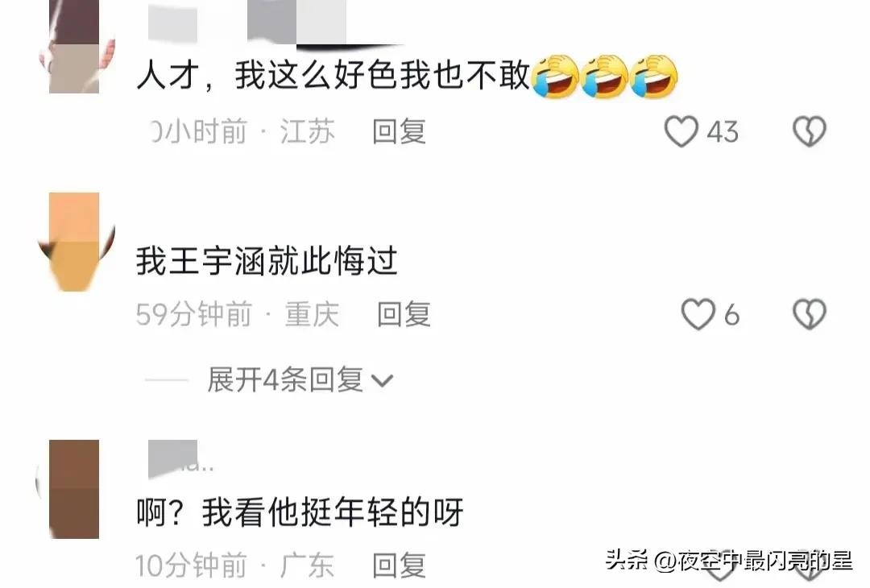The height and width of the screenshot is (588, 870).
Task: Open the blurred username above "啊？我看他挺年轻的呀"
Action: pos(180,459)
